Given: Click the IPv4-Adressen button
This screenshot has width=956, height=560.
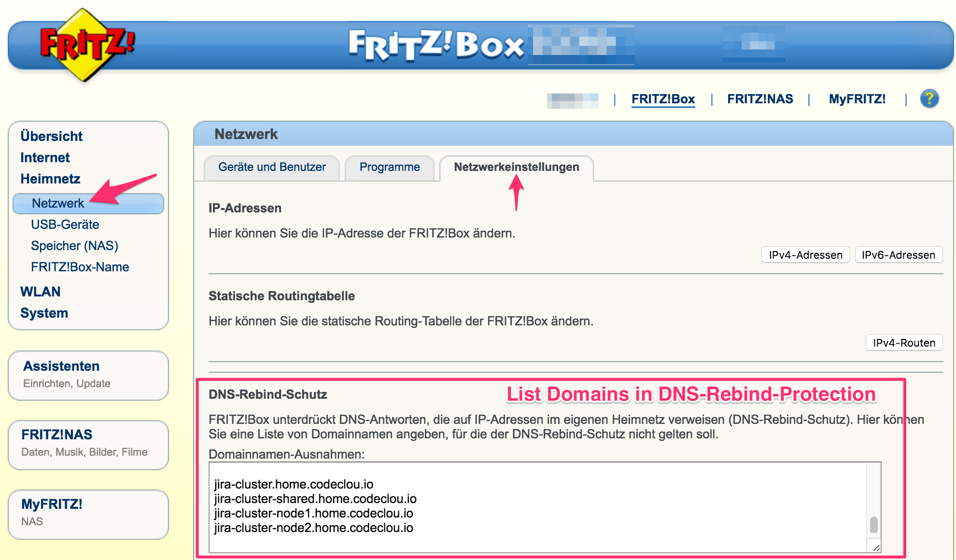Looking at the screenshot, I should point(805,254).
